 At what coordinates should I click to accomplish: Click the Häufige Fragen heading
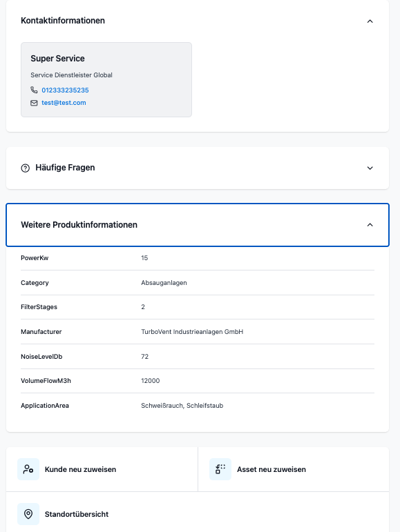click(65, 168)
